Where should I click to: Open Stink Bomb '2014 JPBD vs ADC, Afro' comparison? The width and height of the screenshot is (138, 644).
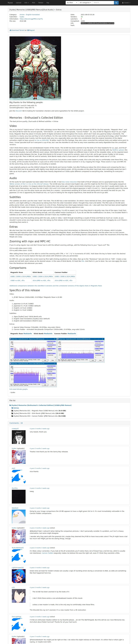(41, 280)
